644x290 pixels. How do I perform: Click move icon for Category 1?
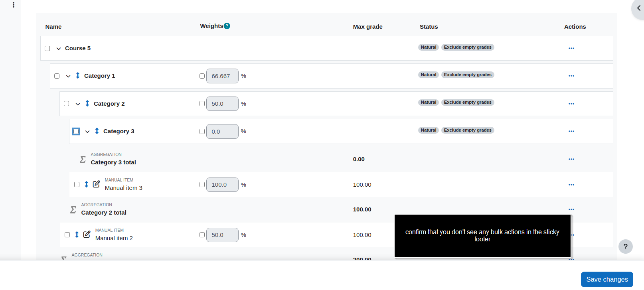pyautogui.click(x=78, y=75)
